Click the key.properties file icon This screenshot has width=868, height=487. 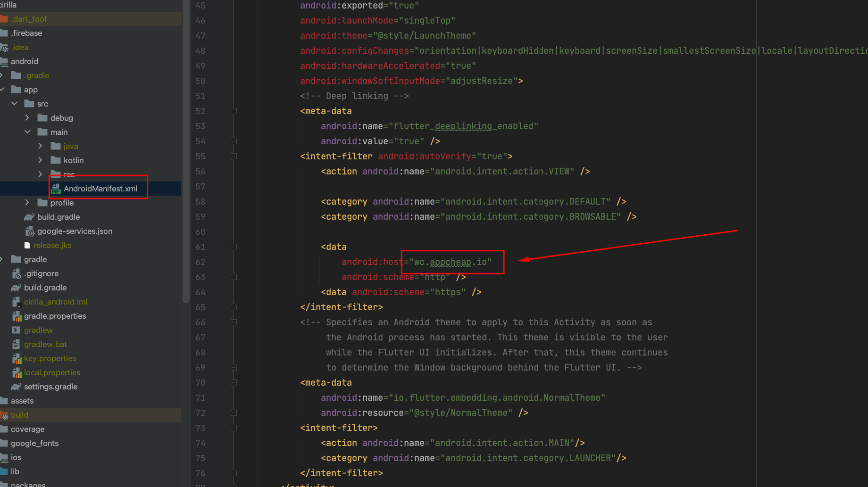pyautogui.click(x=17, y=358)
